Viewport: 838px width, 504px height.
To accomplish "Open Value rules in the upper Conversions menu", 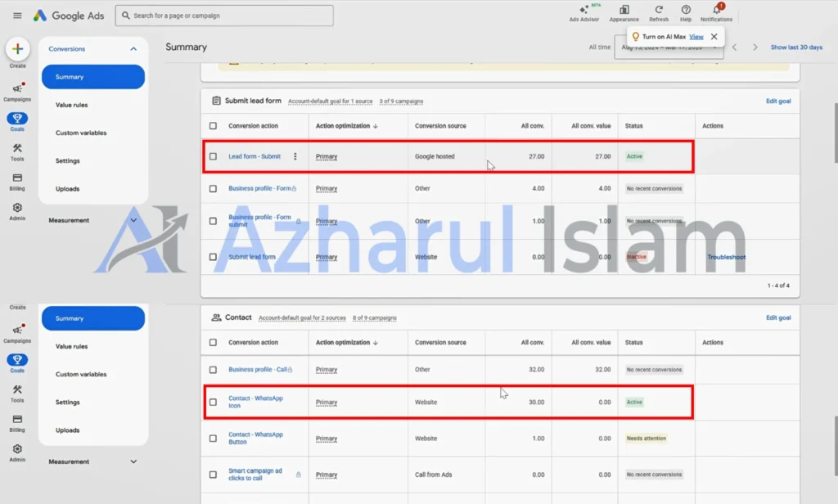I will pos(72,106).
